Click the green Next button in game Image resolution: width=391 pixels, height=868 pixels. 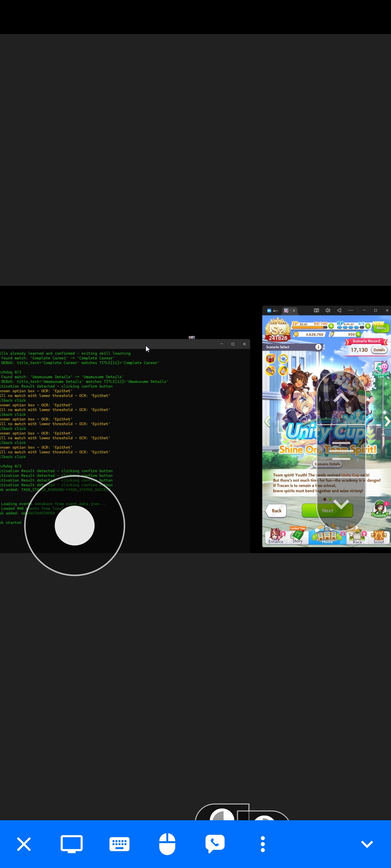(327, 511)
